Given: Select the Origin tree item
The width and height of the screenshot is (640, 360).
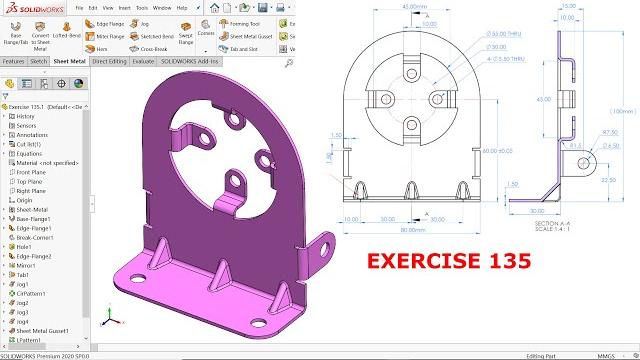Looking at the screenshot, I should coord(20,200).
